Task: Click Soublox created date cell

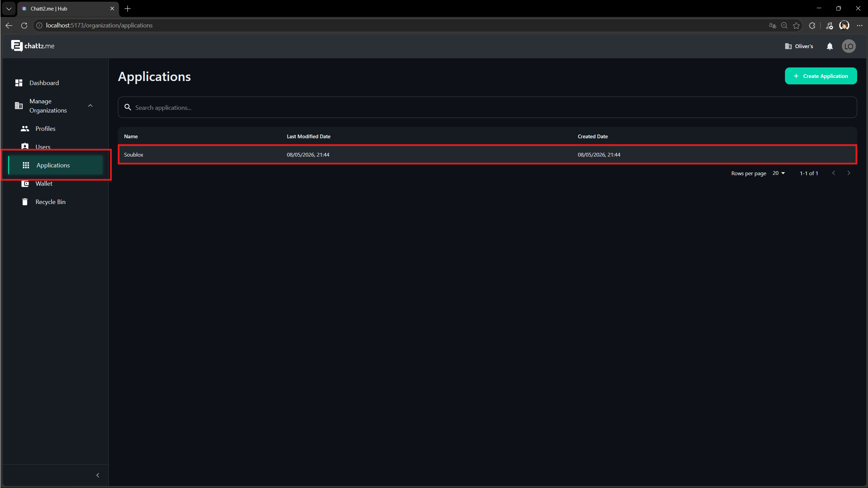Action: (599, 155)
